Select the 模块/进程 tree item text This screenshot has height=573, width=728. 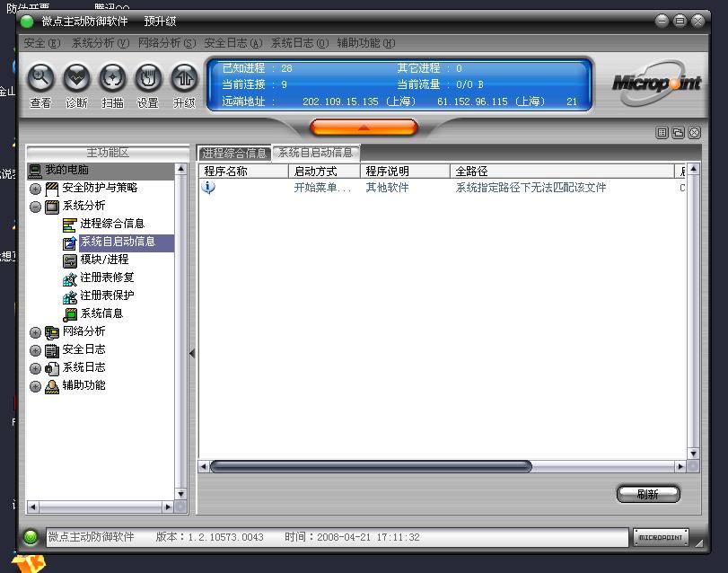104,260
